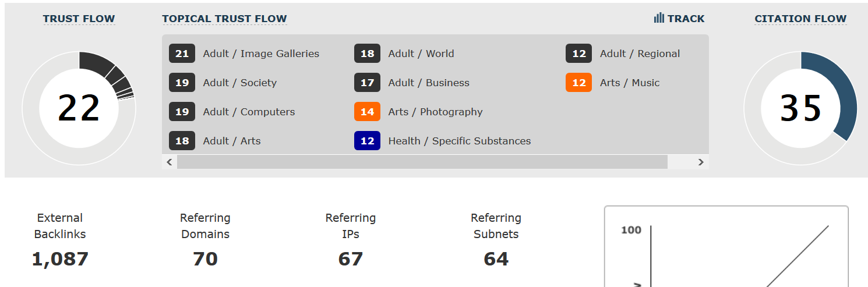Open the Citation Flow heading link
The height and width of the screenshot is (287, 868).
800,19
